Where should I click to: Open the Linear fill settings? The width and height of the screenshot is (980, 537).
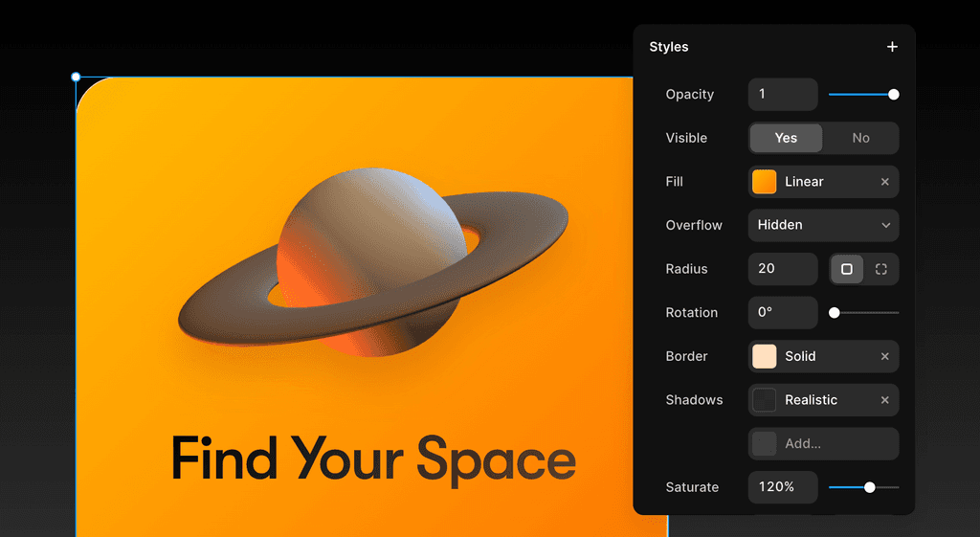(x=823, y=182)
